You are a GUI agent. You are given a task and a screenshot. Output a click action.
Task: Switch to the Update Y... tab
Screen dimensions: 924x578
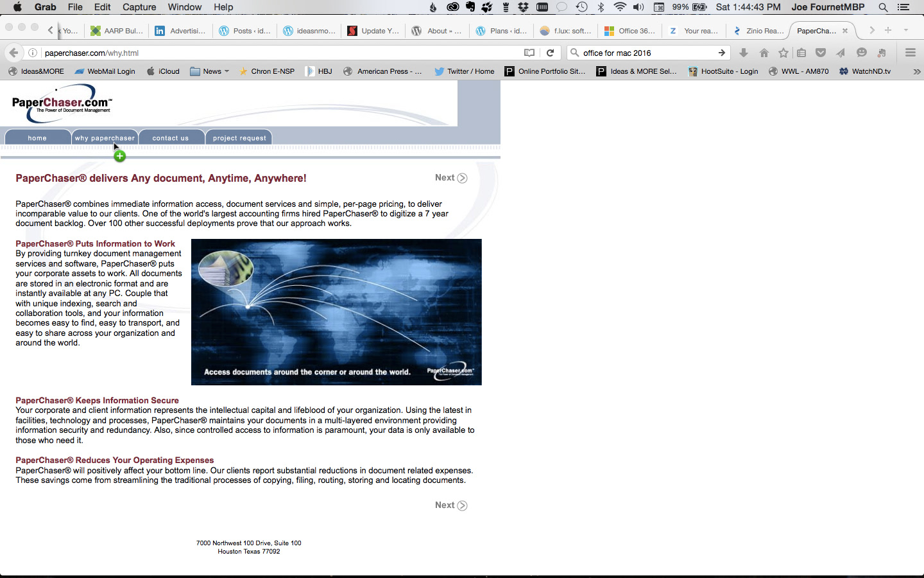point(373,30)
